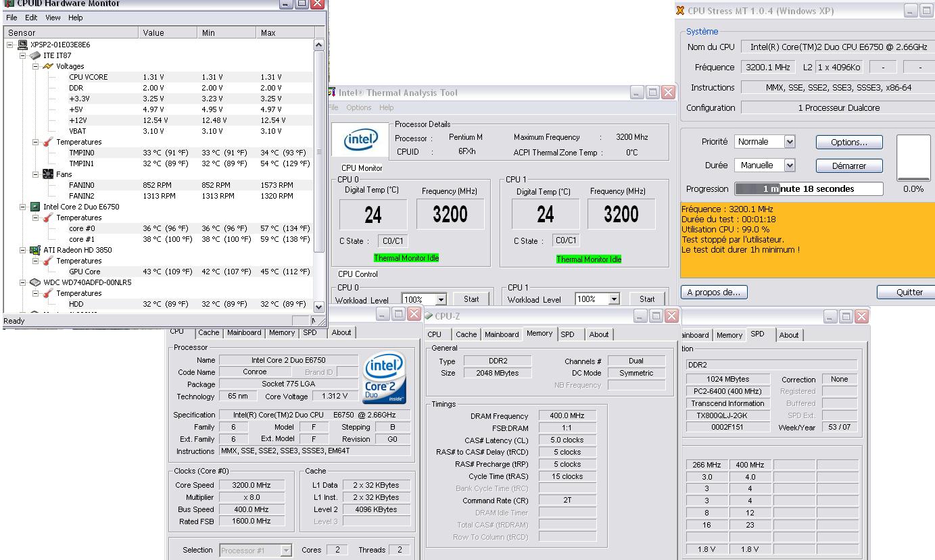Screen dimensions: 935x560
Task: Click the Fans icon in sensor tree
Action: 47,174
